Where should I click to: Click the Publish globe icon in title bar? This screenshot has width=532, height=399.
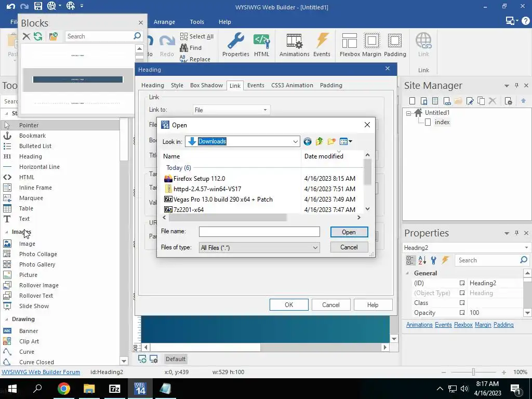point(71,6)
